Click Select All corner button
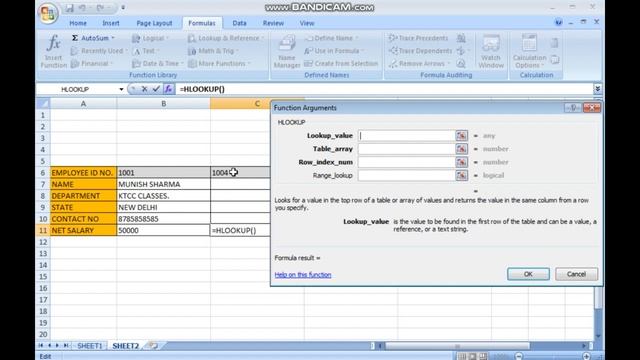640x360 pixels. point(43,104)
